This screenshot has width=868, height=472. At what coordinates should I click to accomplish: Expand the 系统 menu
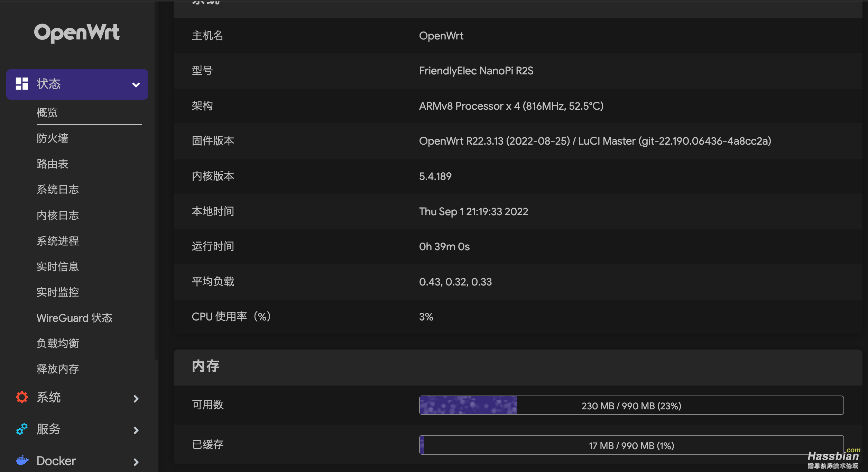[136, 399]
